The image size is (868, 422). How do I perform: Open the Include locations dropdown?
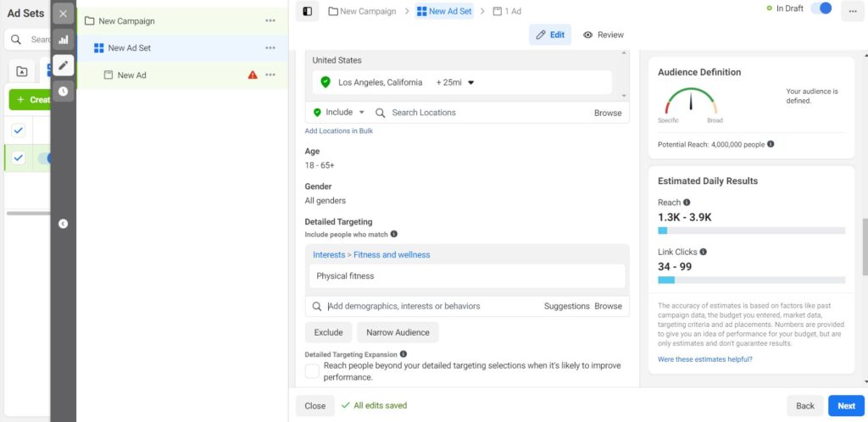(339, 113)
